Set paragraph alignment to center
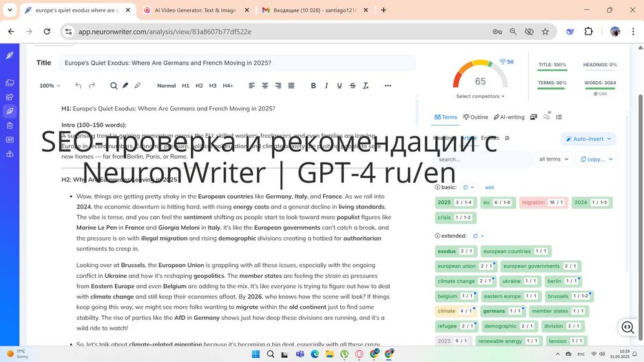 click(x=265, y=86)
